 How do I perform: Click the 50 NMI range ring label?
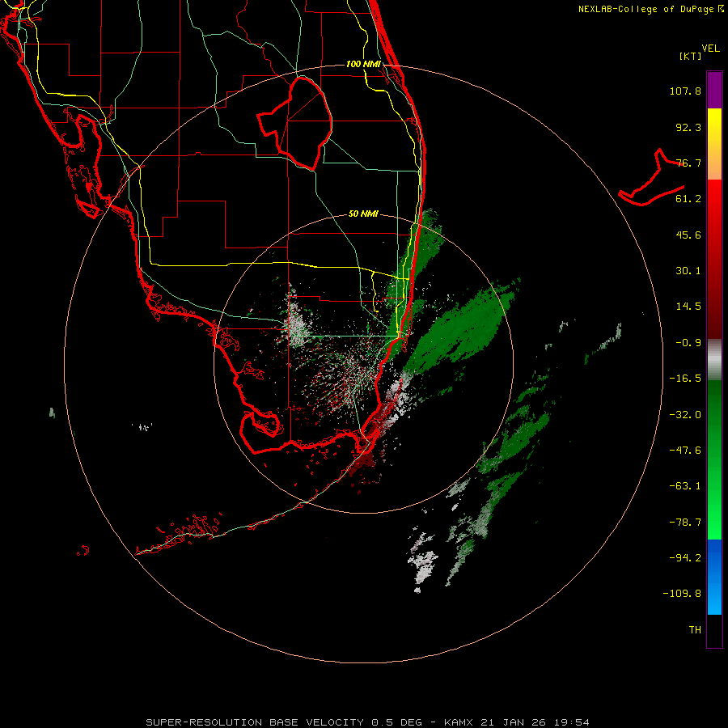363,214
